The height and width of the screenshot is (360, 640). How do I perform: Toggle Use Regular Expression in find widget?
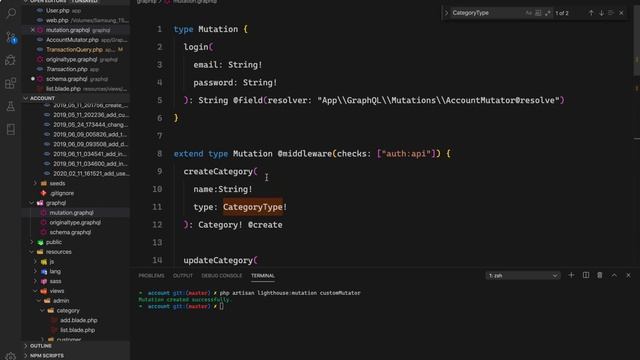pos(547,13)
